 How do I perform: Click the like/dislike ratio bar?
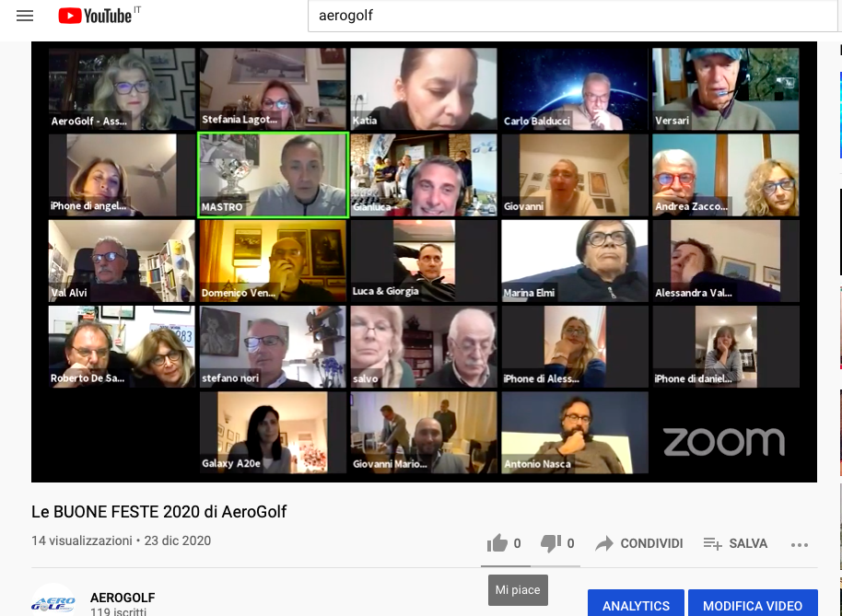click(x=531, y=566)
